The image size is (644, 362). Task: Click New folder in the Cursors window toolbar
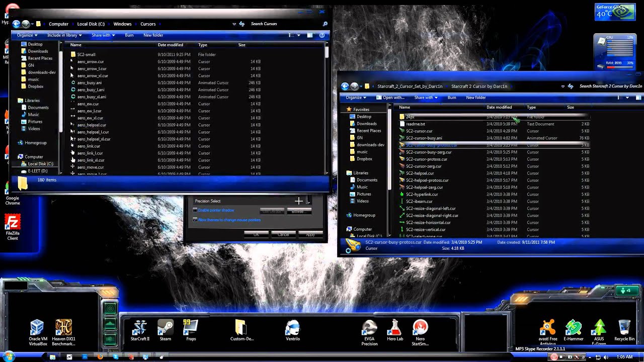pos(153,35)
